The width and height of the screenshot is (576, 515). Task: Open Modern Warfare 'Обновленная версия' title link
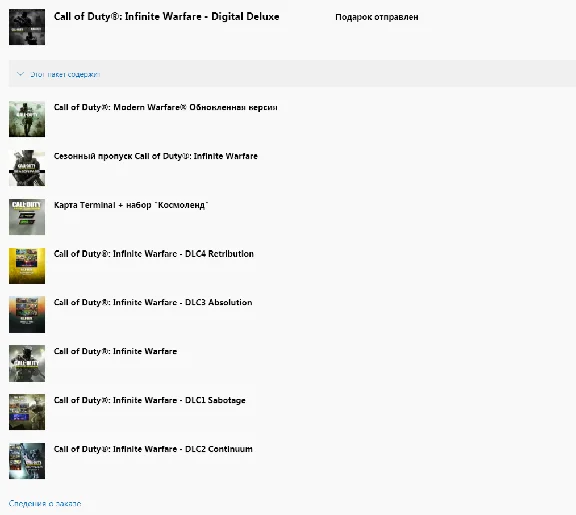(165, 107)
